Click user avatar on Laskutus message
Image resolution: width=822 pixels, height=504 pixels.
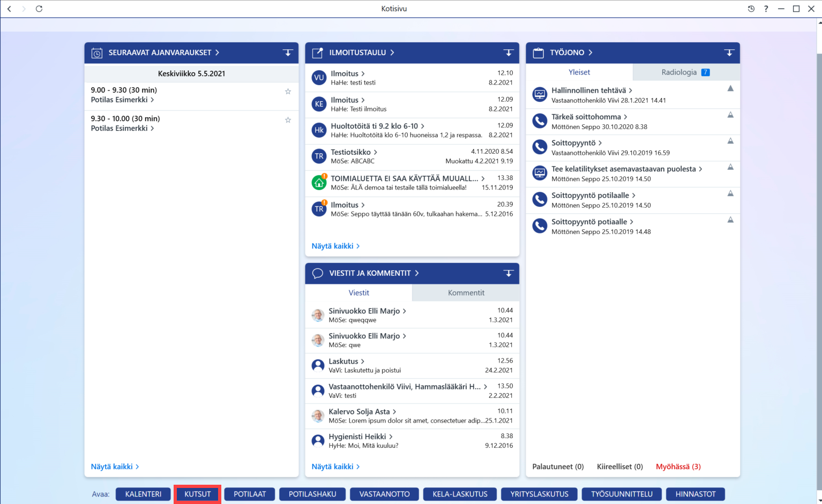318,366
